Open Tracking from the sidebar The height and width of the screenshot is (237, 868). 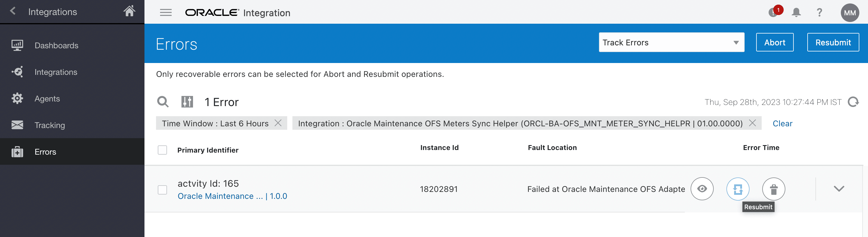[x=49, y=125]
